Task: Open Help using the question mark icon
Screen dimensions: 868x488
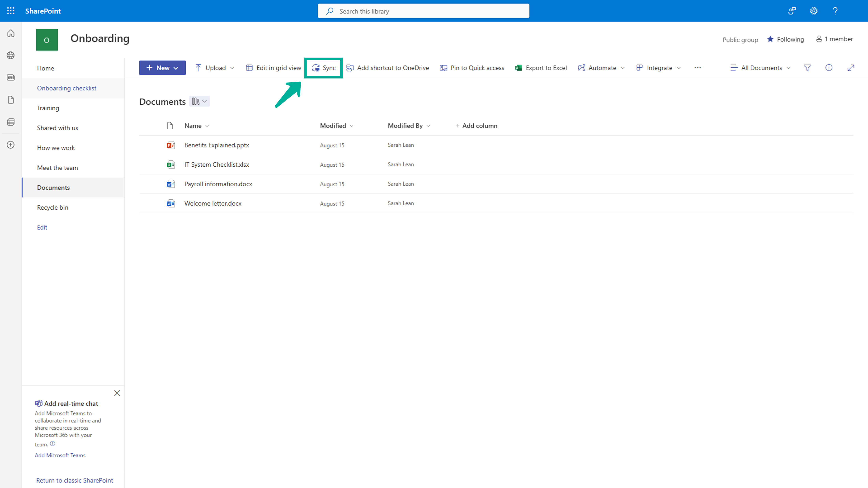Action: click(835, 11)
